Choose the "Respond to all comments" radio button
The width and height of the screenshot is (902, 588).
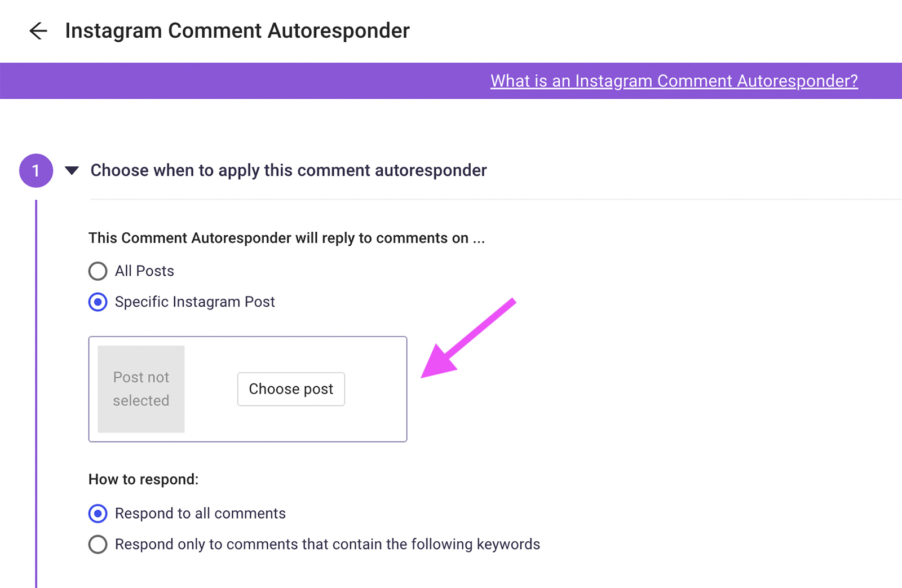98,514
